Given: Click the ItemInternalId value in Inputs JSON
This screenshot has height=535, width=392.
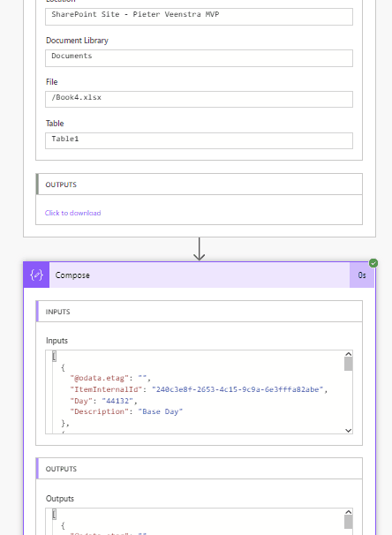Looking at the screenshot, I should coord(237,389).
